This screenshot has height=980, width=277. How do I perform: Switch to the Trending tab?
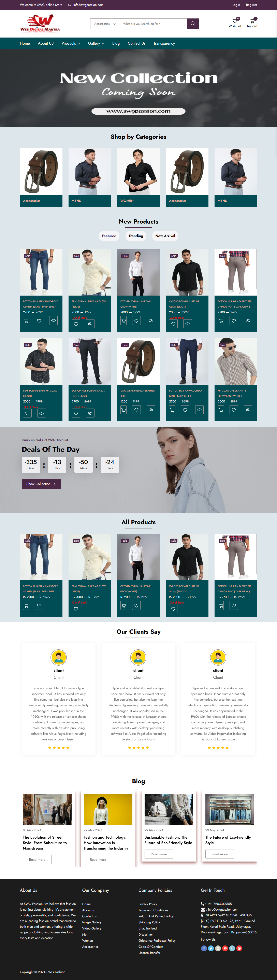[136, 236]
